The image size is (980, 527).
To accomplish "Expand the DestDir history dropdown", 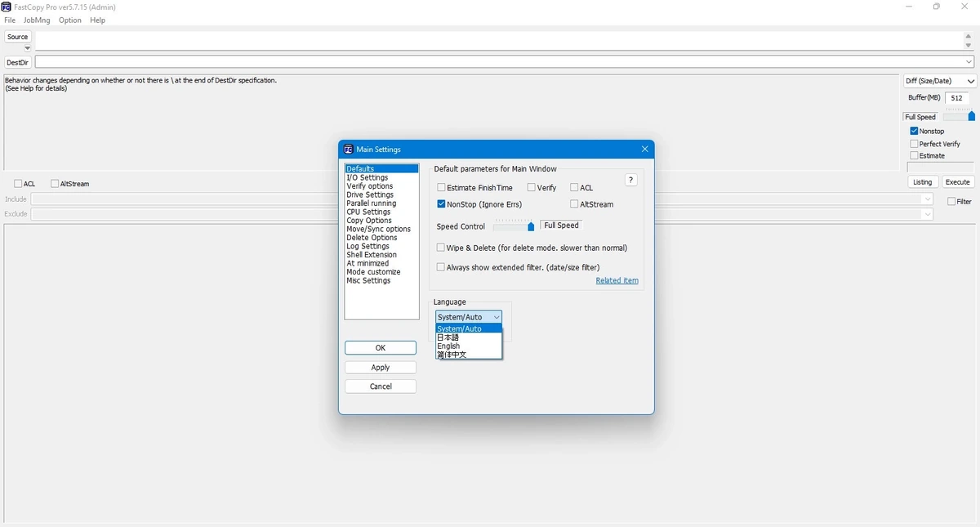I will [969, 62].
